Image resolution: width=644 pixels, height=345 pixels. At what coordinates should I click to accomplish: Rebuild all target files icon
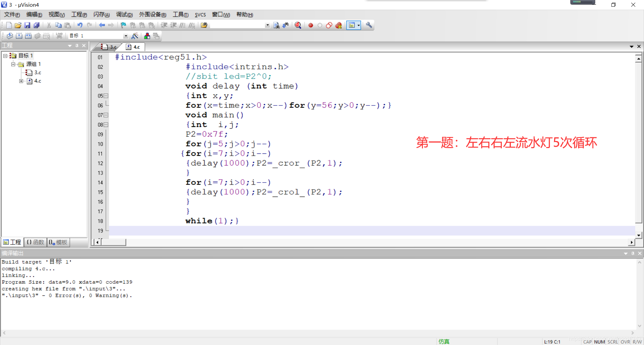pyautogui.click(x=29, y=36)
